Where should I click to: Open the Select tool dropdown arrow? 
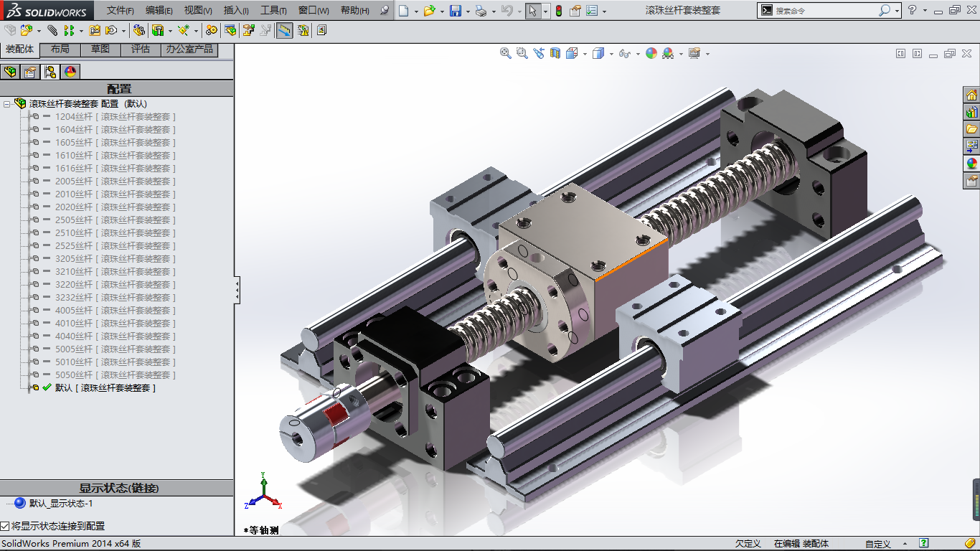pyautogui.click(x=545, y=11)
